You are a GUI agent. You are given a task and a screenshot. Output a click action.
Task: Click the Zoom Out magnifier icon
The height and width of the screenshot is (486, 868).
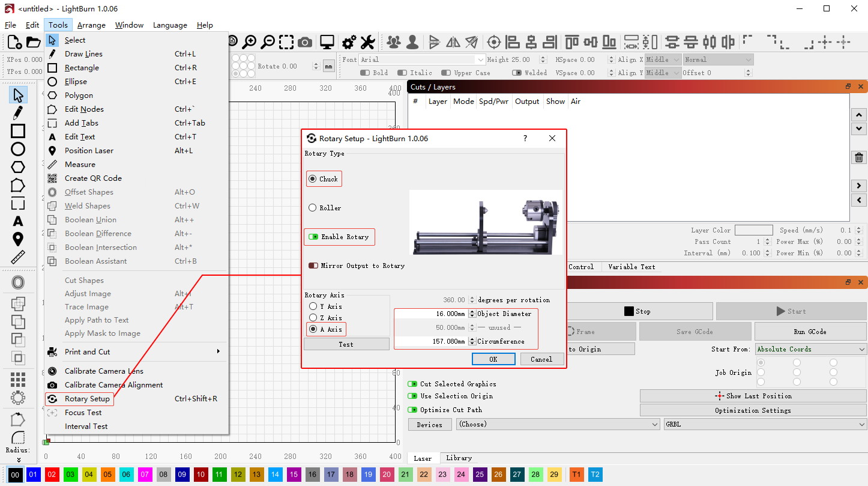point(268,42)
